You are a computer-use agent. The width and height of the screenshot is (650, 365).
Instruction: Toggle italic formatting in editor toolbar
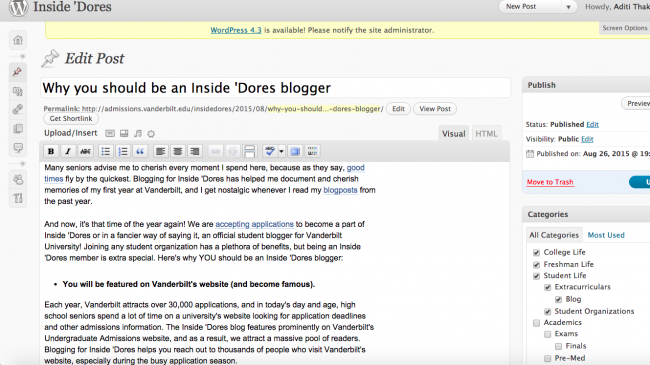click(68, 151)
